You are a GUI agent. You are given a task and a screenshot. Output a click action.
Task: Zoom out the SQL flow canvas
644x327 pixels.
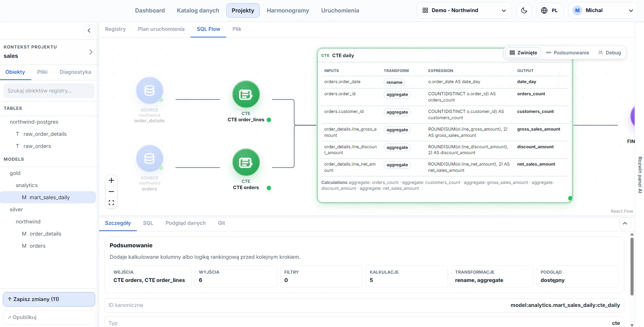tap(111, 192)
